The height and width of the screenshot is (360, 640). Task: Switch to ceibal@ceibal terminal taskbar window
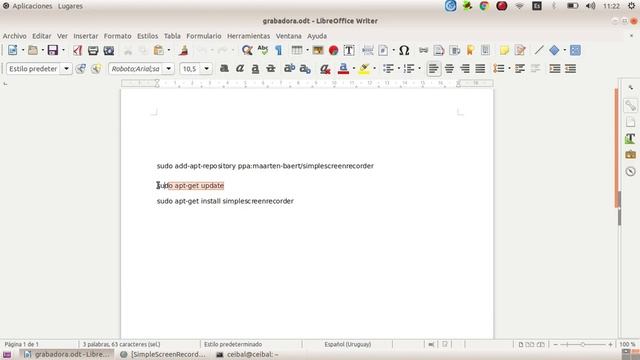pyautogui.click(x=247, y=354)
